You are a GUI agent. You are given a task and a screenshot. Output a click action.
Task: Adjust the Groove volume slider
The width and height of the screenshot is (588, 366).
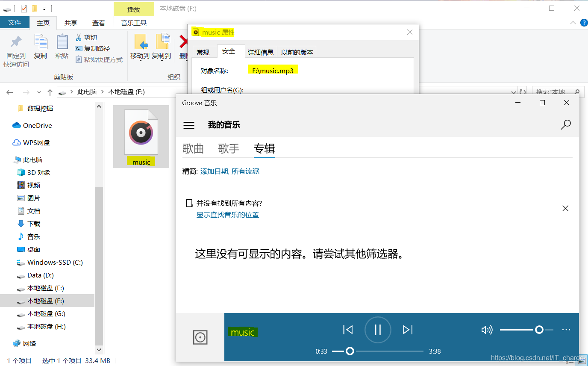coord(526,330)
